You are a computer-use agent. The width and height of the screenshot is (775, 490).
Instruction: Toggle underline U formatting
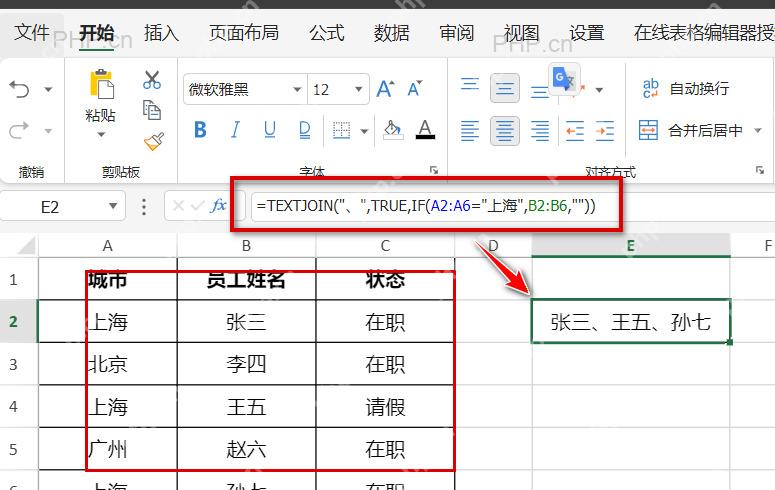pyautogui.click(x=270, y=130)
